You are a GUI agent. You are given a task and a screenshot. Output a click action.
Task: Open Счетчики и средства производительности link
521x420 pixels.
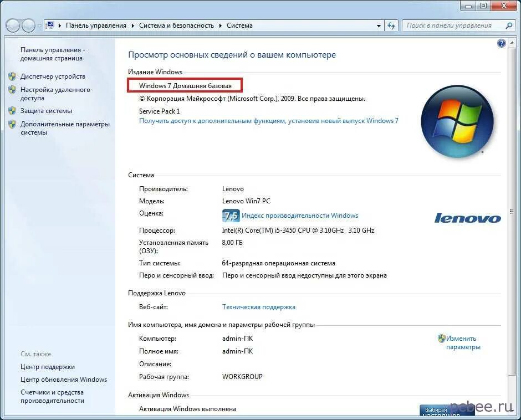52,396
